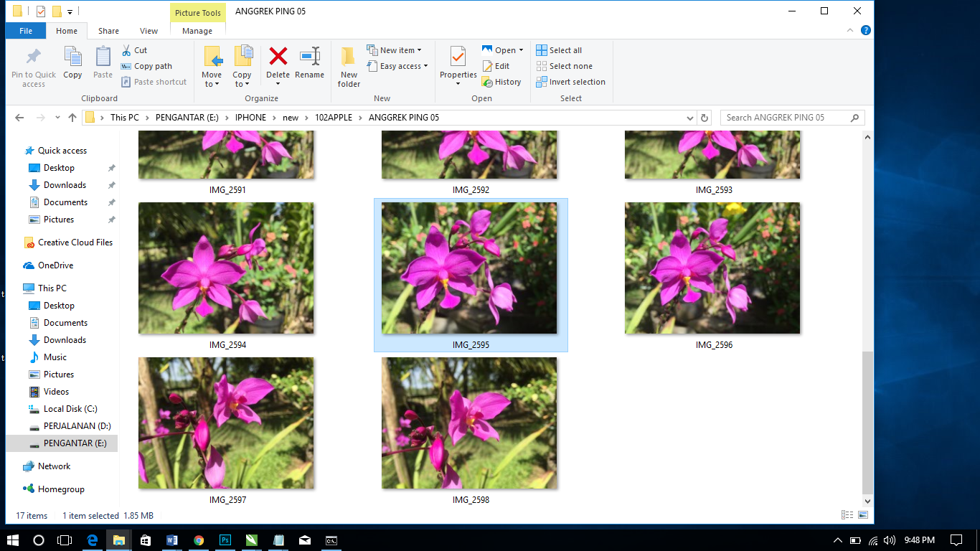Screen dimensions: 980x551
Task: Switch to the Share tab
Action: pyautogui.click(x=108, y=31)
